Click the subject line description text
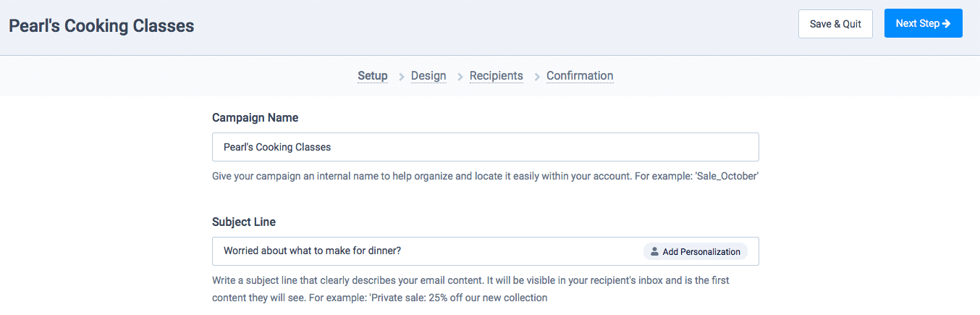 click(476, 288)
